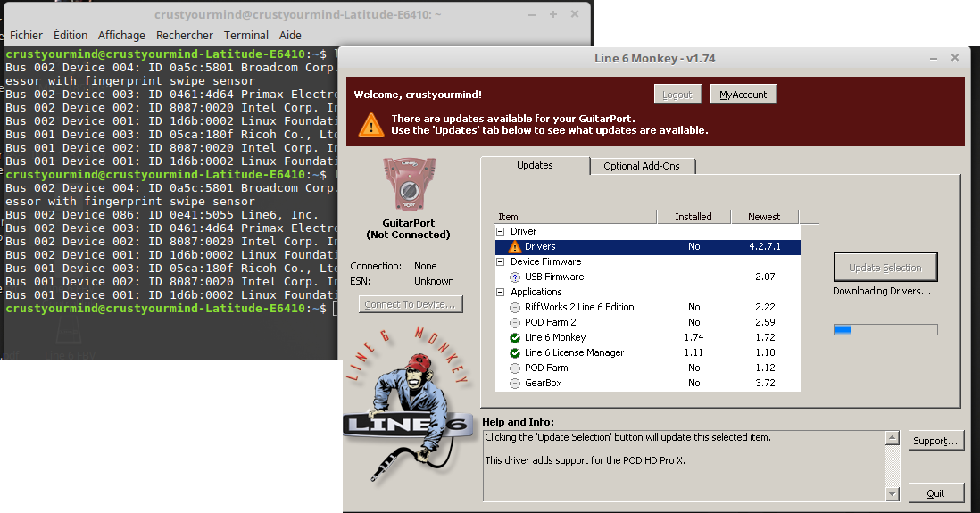This screenshot has height=513, width=980.
Task: Select the POD Farm 2 row
Action: [x=648, y=322]
